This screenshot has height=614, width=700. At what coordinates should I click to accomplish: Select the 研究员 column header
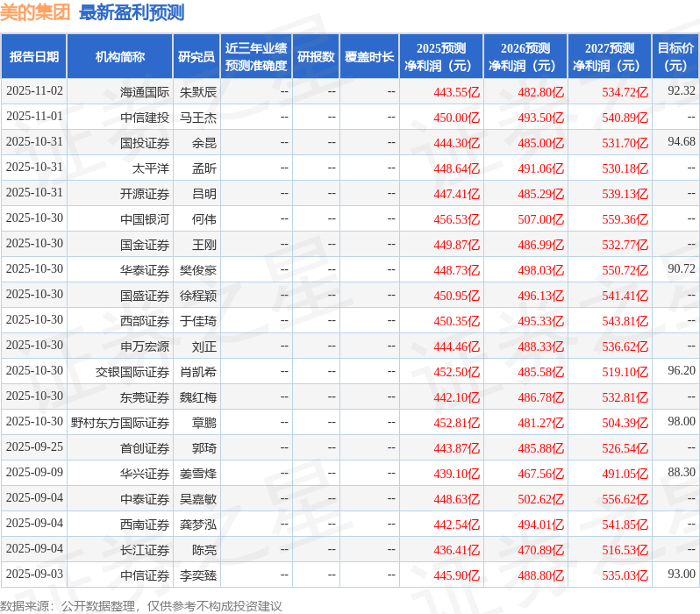tap(196, 57)
